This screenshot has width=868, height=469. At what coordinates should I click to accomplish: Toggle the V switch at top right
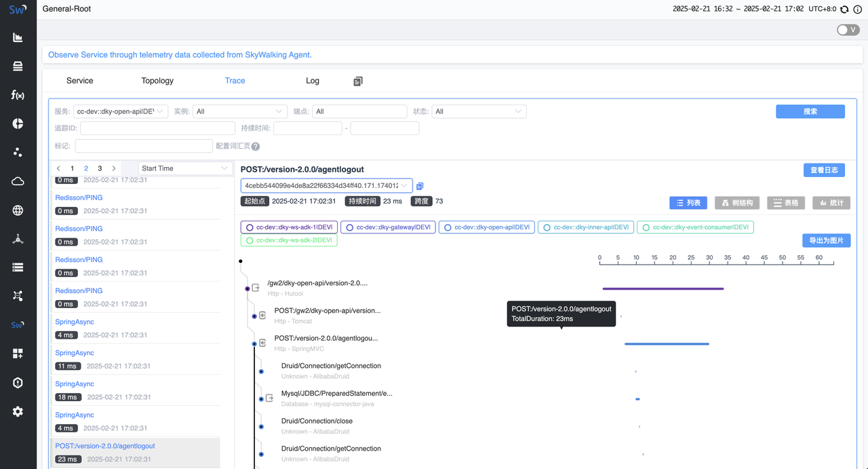pyautogui.click(x=848, y=30)
